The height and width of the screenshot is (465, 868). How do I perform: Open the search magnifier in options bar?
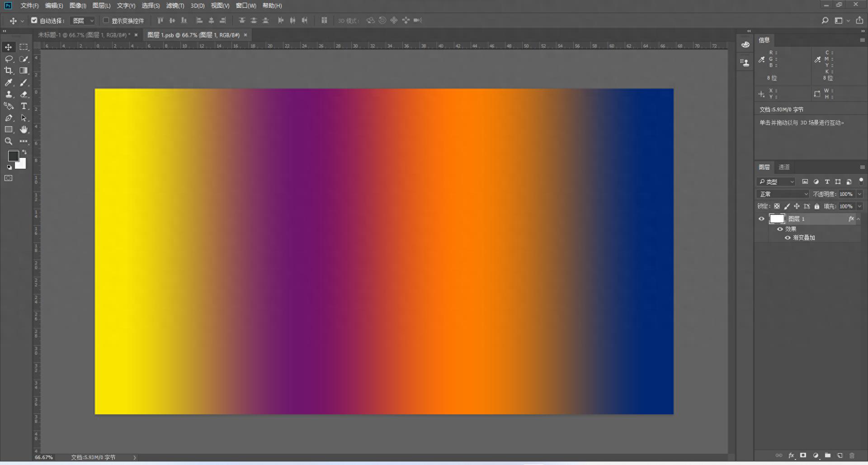point(825,20)
